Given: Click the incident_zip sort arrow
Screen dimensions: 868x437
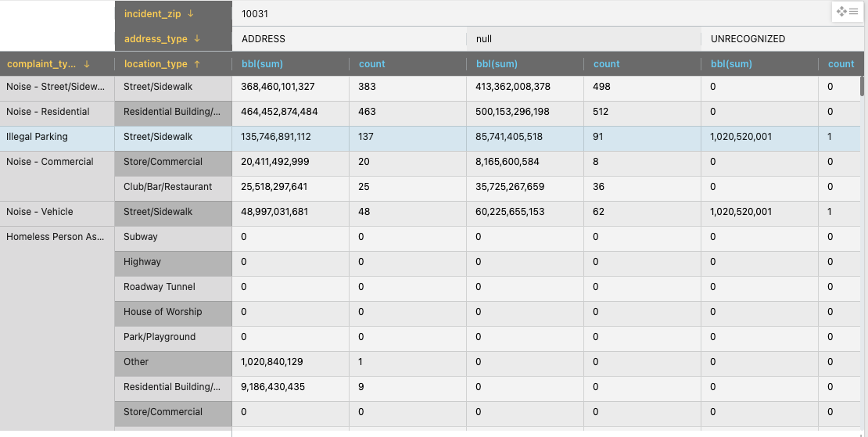Looking at the screenshot, I should [191, 14].
